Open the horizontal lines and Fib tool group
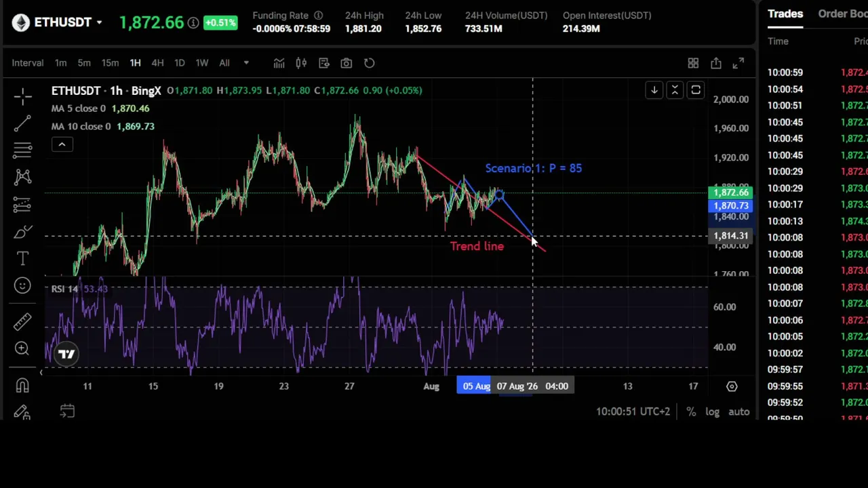This screenshot has width=868, height=488. pos(22,149)
